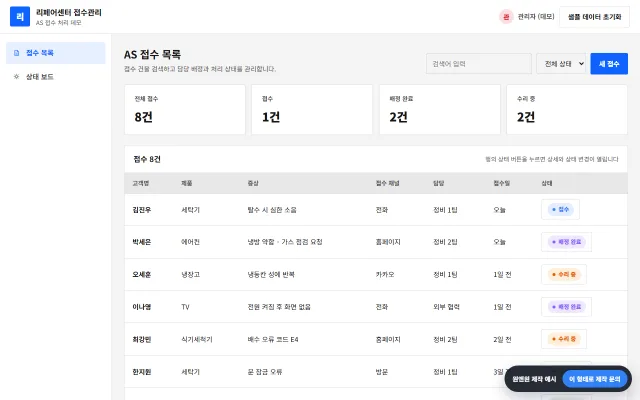This screenshot has width=640, height=400.
Task: Open 오세훈's 수리 중 status button
Action: [x=564, y=274]
